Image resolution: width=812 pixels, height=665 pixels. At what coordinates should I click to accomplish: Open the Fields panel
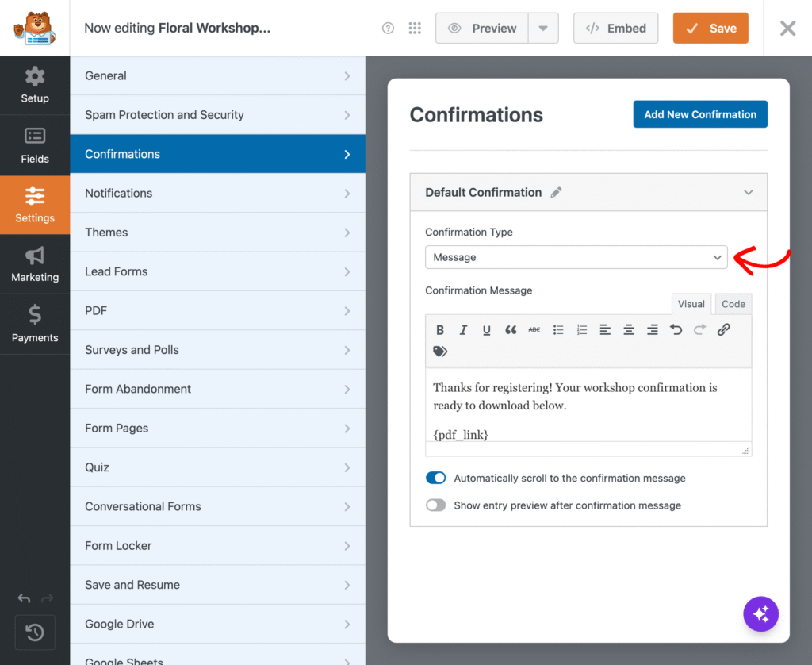click(35, 146)
